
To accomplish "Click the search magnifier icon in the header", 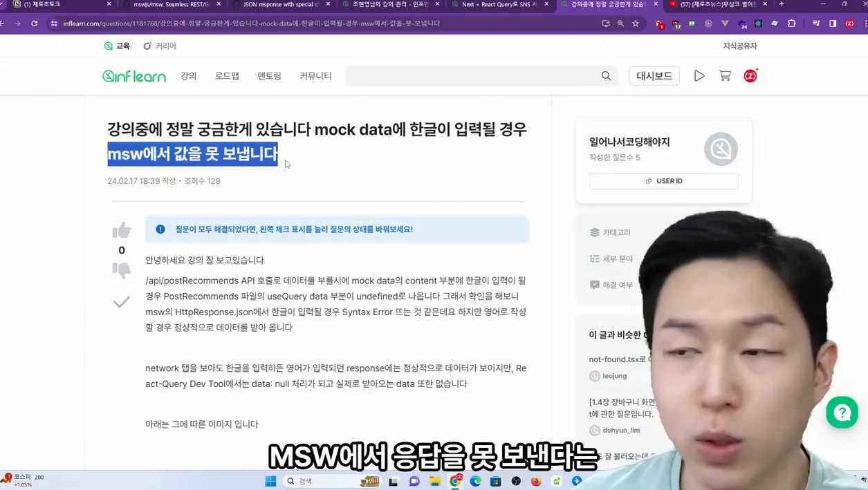I will point(606,76).
